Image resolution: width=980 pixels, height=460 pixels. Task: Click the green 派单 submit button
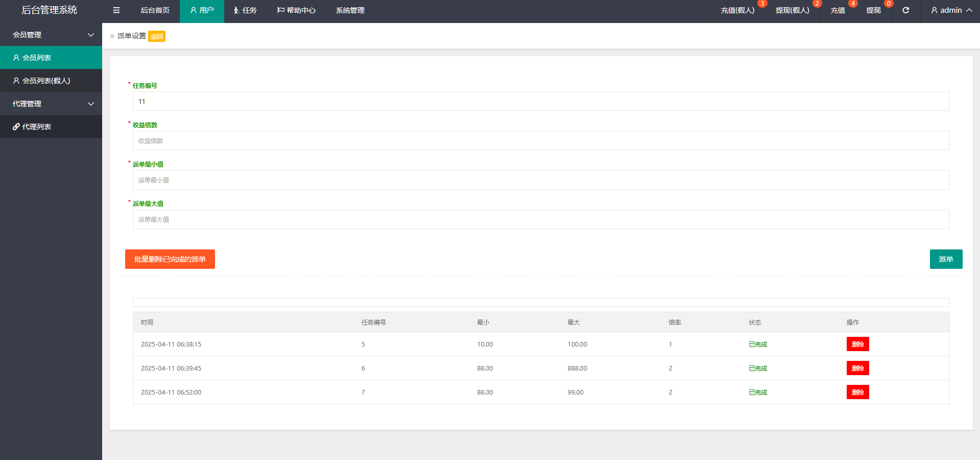tap(946, 259)
